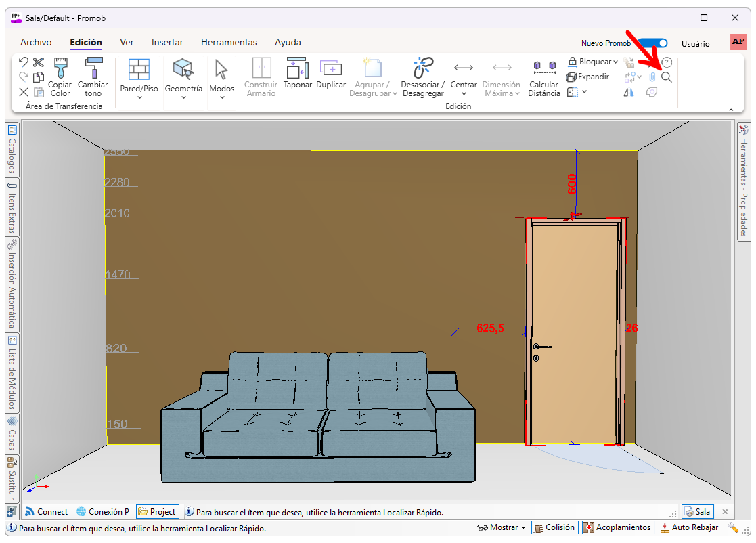Viewport: 756px width, 543px height.
Task: Click the magnifying glass search icon
Action: pyautogui.click(x=667, y=77)
